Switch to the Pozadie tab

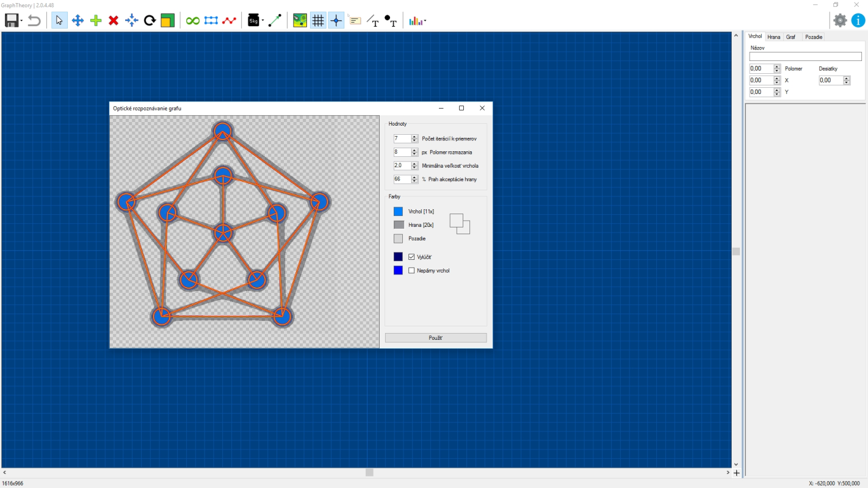[x=814, y=37]
